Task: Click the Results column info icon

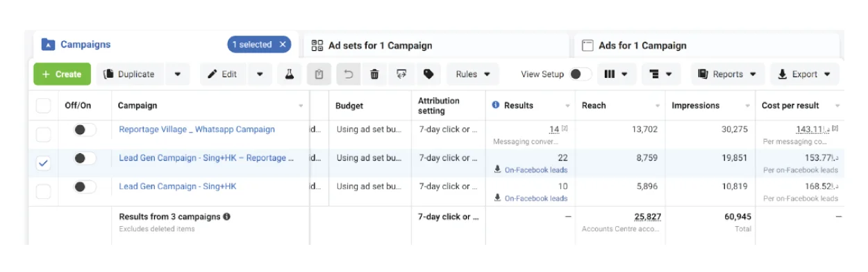Action: click(496, 105)
